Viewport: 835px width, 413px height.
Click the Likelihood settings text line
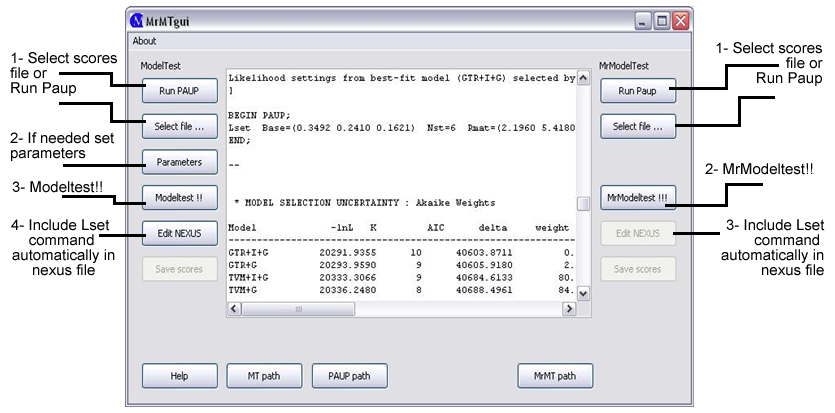click(x=402, y=78)
